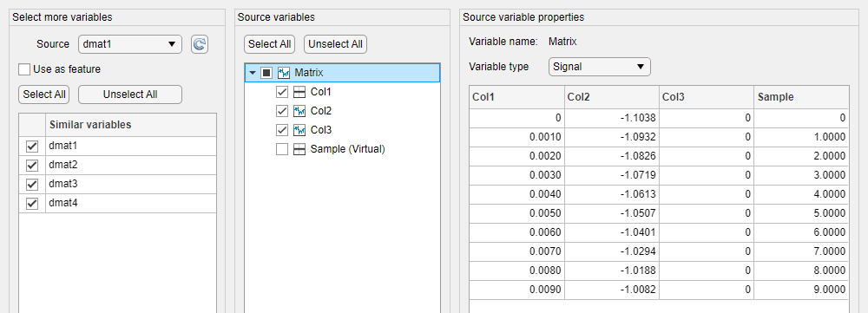This screenshot has width=868, height=313.
Task: Click the dmat2 row text
Action: [63, 166]
